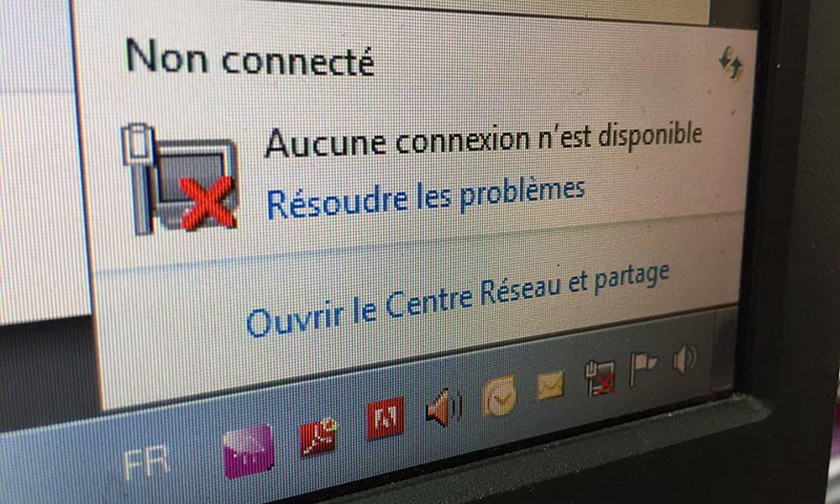
Task: Open Ouvrir le Centre Réseau et partage
Action: 458,299
